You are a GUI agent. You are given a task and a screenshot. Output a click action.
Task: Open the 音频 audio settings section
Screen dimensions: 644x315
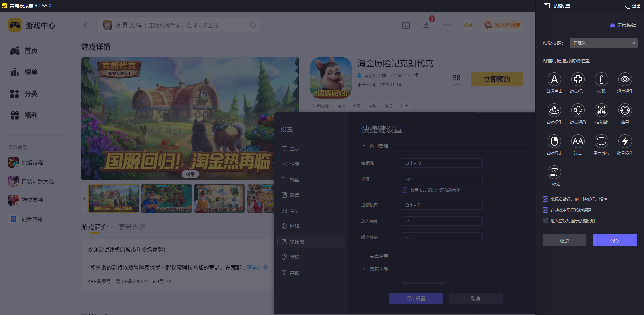pyautogui.click(x=294, y=210)
